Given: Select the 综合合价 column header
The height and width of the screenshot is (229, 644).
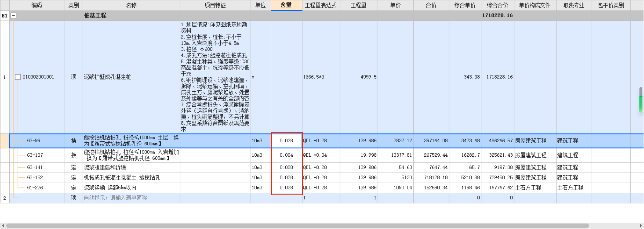Looking at the screenshot, I should [x=498, y=5].
